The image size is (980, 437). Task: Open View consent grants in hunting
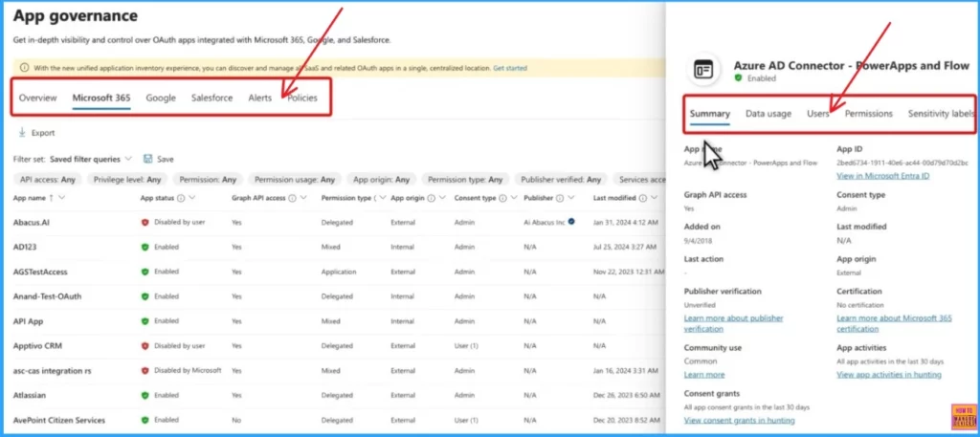(x=740, y=420)
